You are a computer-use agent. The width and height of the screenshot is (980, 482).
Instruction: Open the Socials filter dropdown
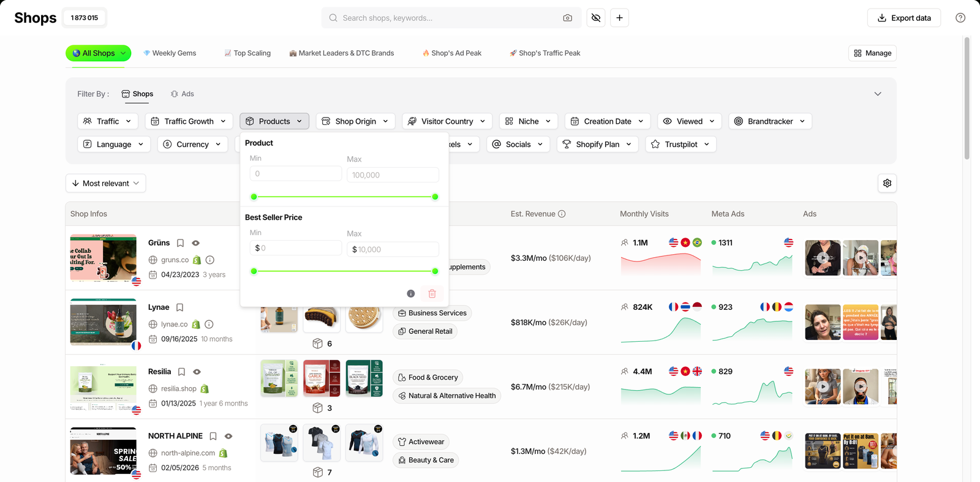pyautogui.click(x=518, y=145)
